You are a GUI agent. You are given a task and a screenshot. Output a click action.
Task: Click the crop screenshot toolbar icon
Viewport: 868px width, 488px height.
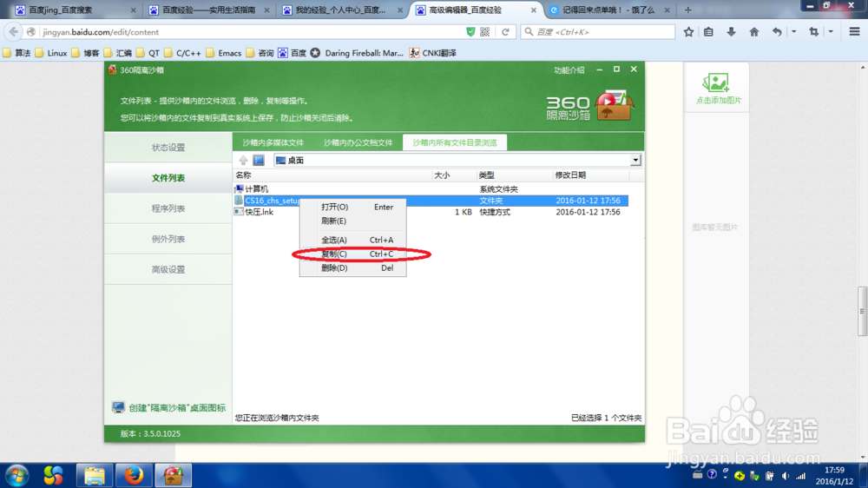[x=814, y=32]
